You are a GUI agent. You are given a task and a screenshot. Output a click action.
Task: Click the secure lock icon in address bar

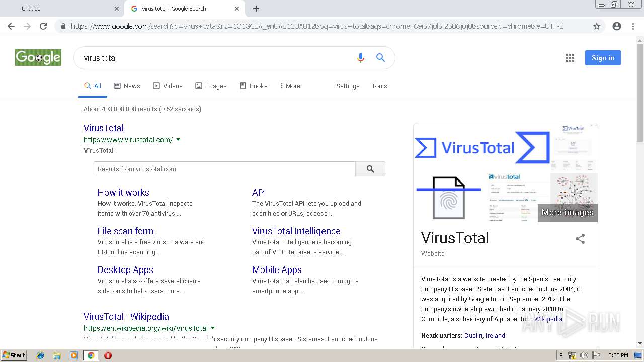tap(63, 26)
